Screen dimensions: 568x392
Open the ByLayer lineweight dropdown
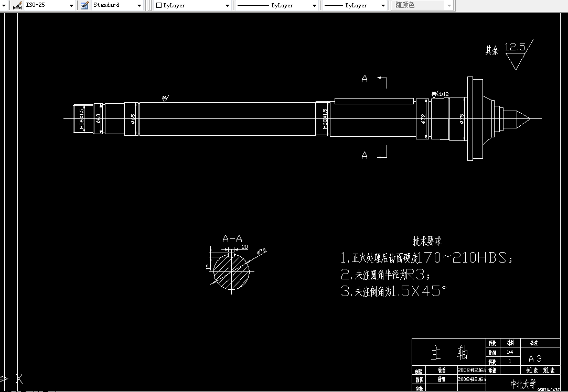(383, 5)
